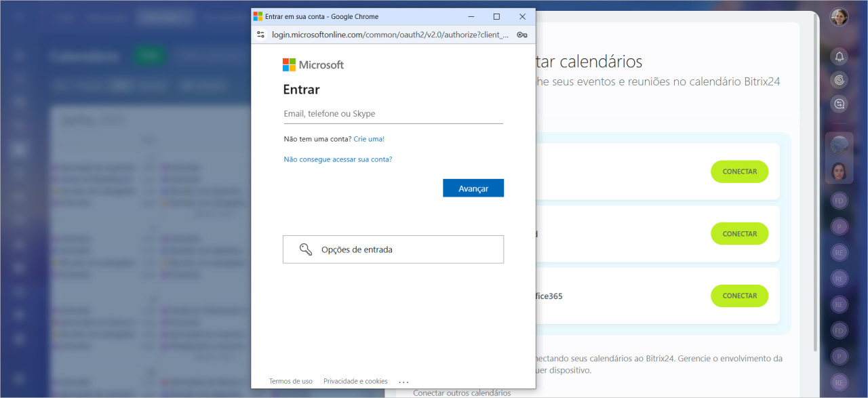868x398 pixels.
Task: Open site information icon in address bar
Action: pos(261,35)
